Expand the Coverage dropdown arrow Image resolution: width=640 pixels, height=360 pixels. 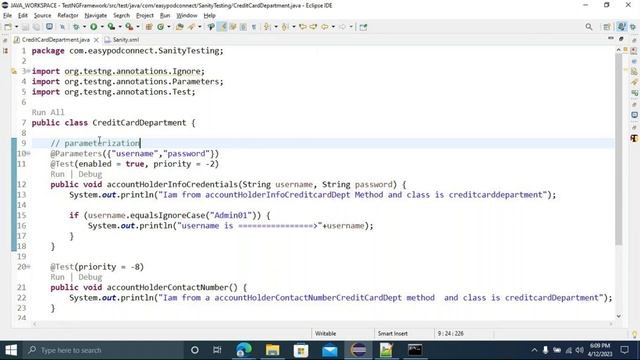(120, 27)
